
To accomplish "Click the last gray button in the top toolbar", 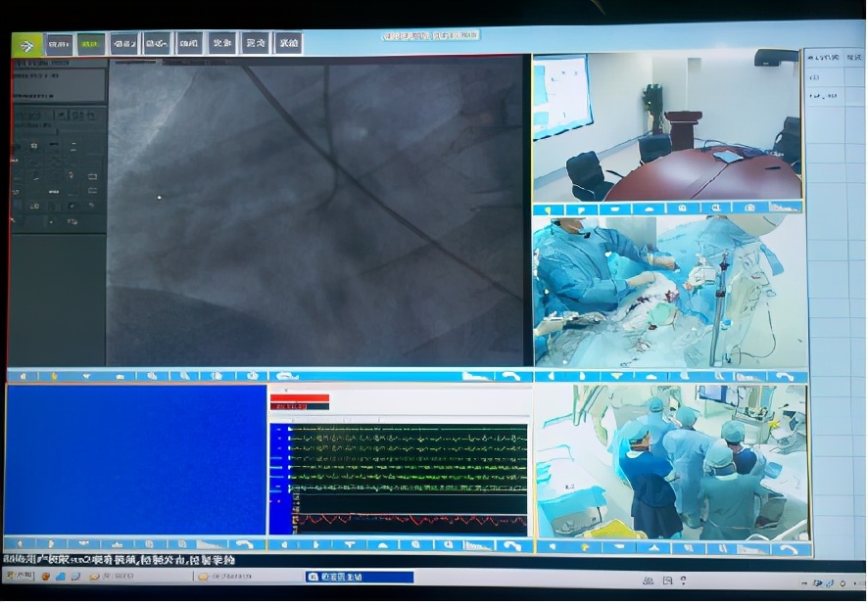I will 288,43.
